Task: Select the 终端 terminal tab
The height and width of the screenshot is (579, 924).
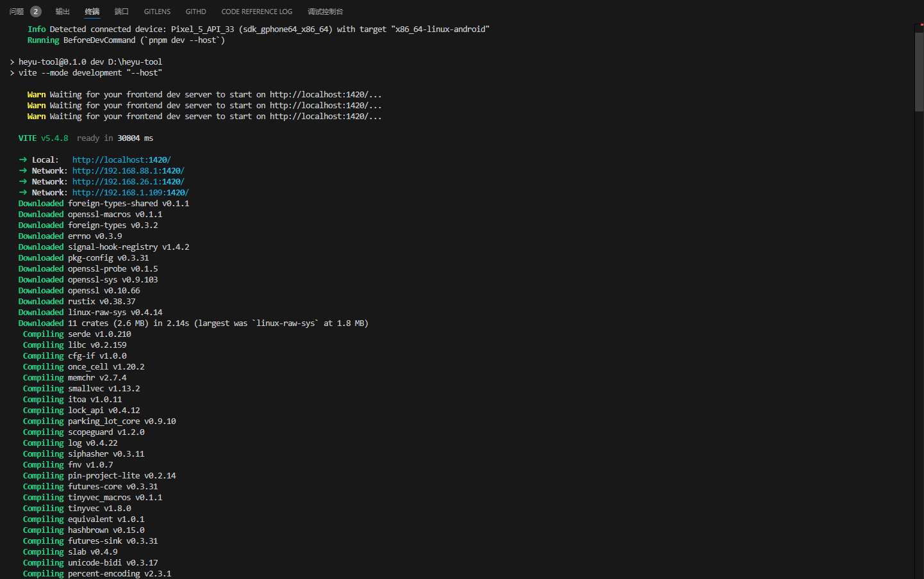Action: 92,12
